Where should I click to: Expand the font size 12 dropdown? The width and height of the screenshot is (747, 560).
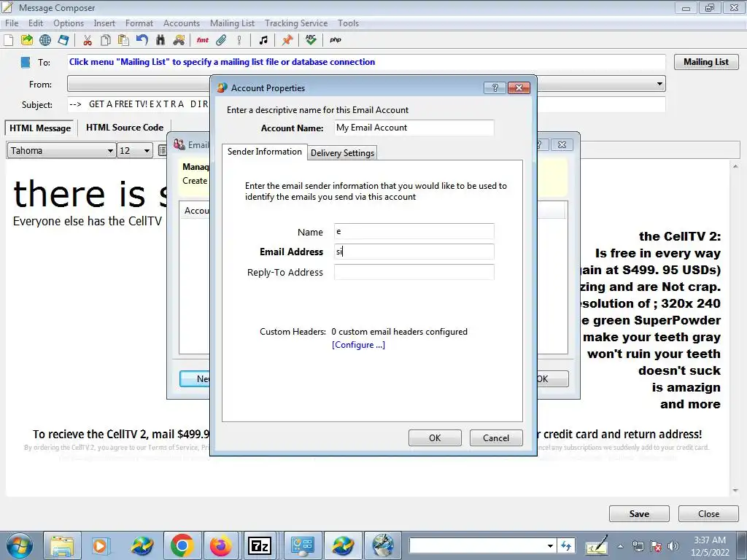click(x=147, y=151)
